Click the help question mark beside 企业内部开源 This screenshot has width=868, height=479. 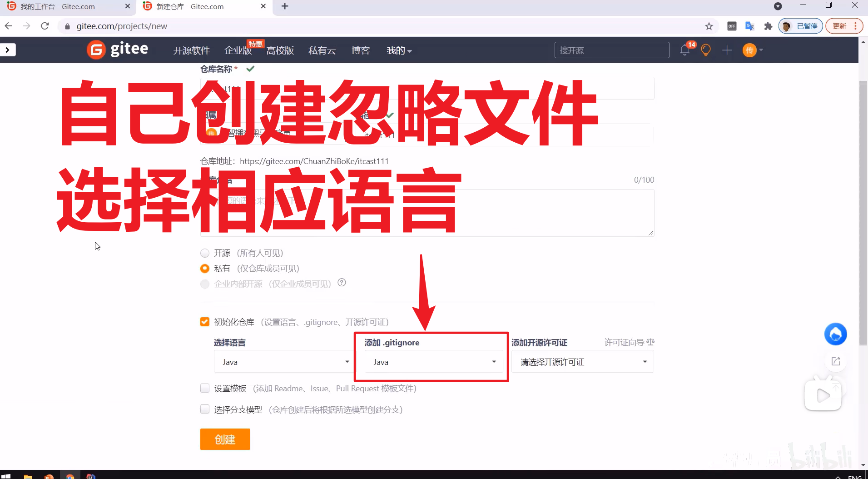(x=342, y=283)
